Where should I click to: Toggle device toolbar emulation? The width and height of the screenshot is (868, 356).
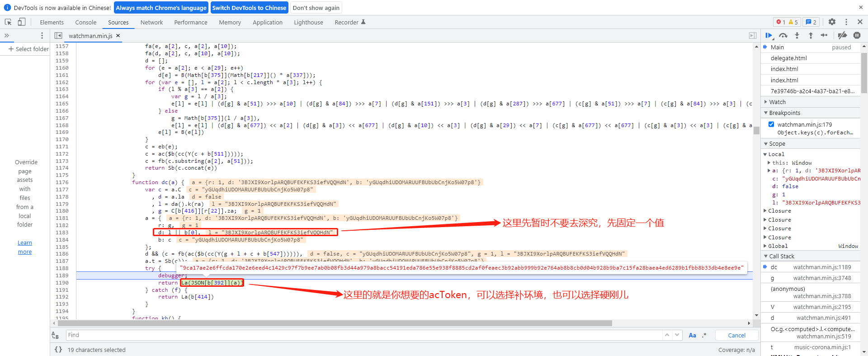(x=22, y=22)
